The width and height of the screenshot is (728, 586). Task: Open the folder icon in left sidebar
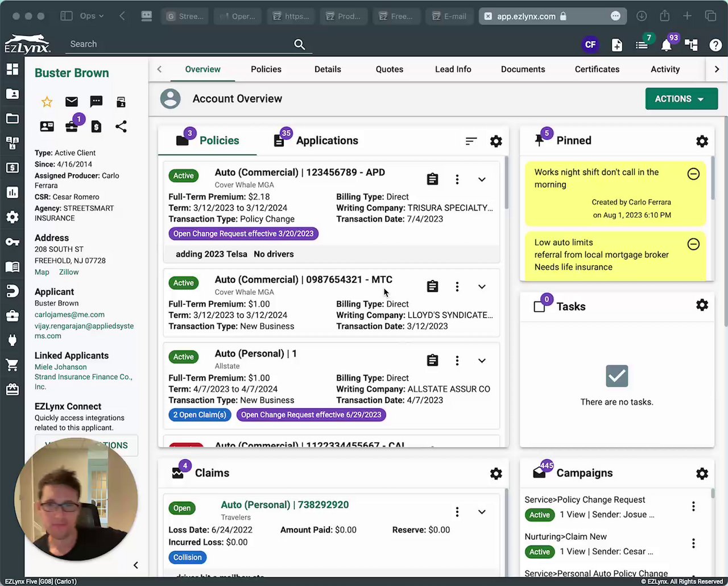[12, 118]
